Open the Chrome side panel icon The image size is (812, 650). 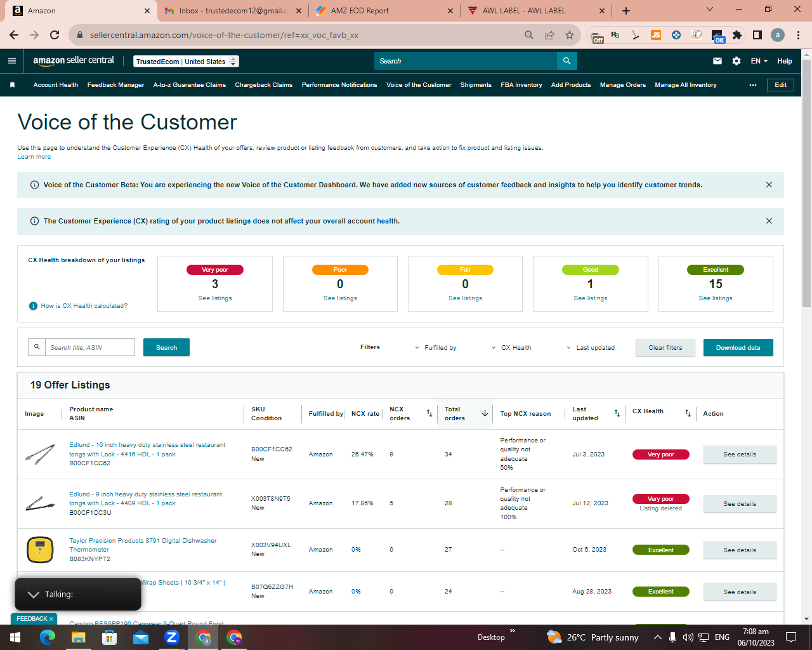coord(757,35)
